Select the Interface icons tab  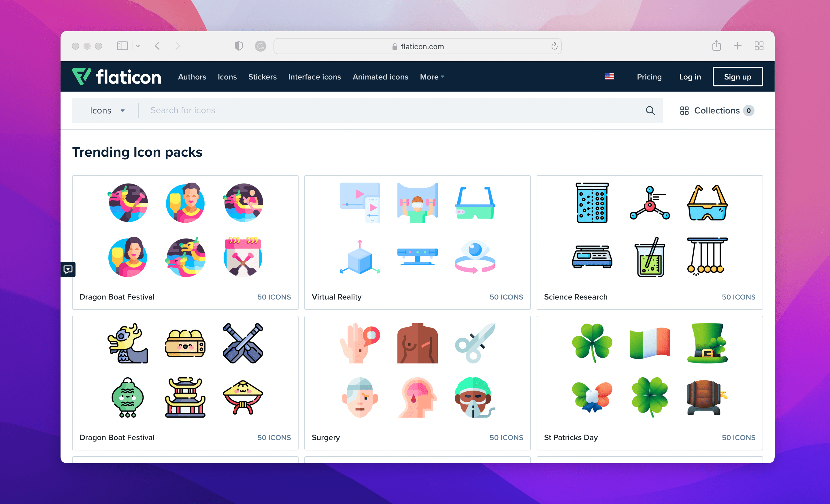pyautogui.click(x=314, y=76)
